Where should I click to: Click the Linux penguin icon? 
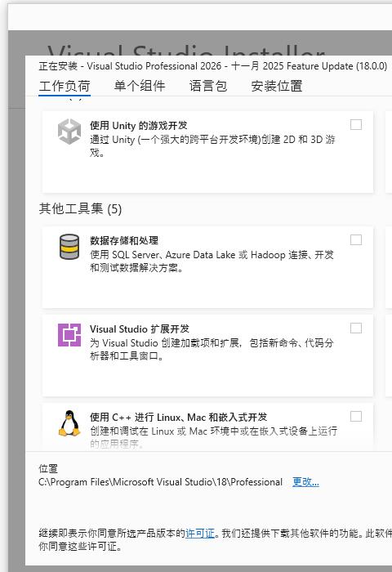[69, 423]
